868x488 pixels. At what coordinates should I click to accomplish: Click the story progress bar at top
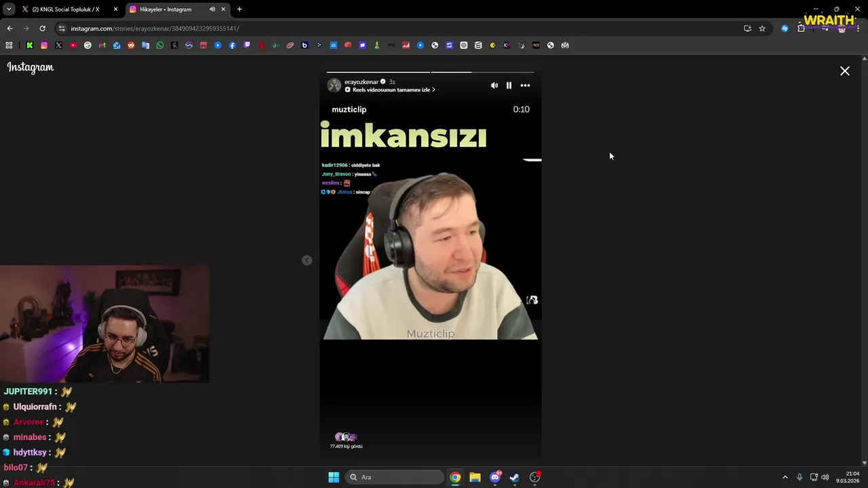point(431,72)
